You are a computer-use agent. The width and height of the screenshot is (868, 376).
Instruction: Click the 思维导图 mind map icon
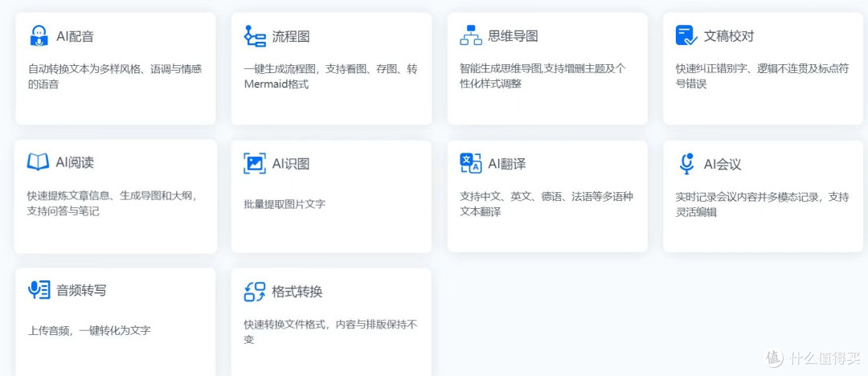[470, 35]
